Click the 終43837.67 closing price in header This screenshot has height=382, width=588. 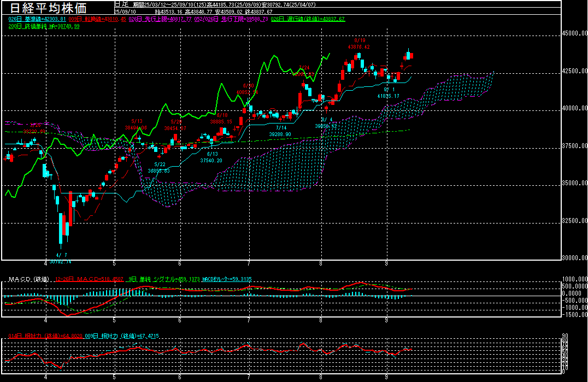click(x=258, y=11)
